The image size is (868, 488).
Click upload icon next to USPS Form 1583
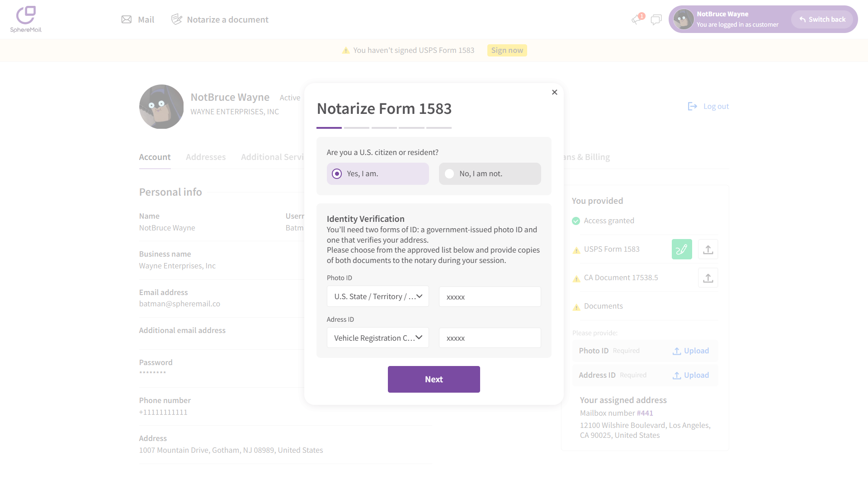pyautogui.click(x=708, y=249)
